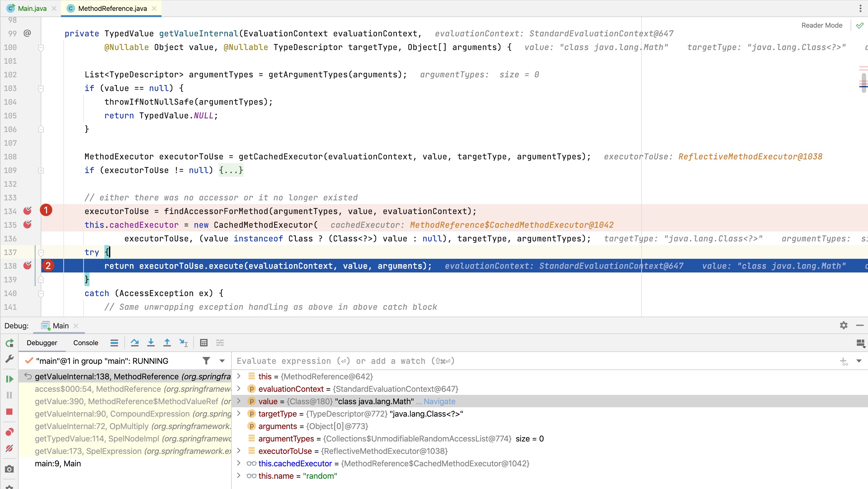Close the Main debug session tab
The image size is (868, 489).
pos(76,326)
